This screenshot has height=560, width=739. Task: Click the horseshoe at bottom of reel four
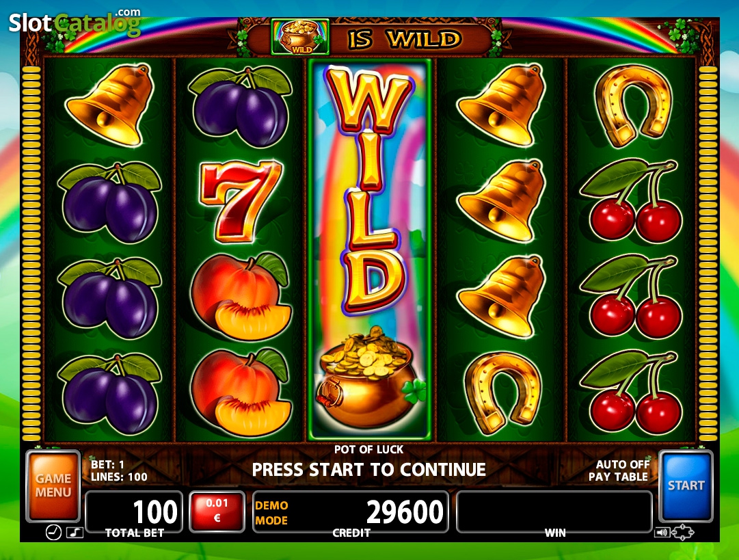pos(503,392)
